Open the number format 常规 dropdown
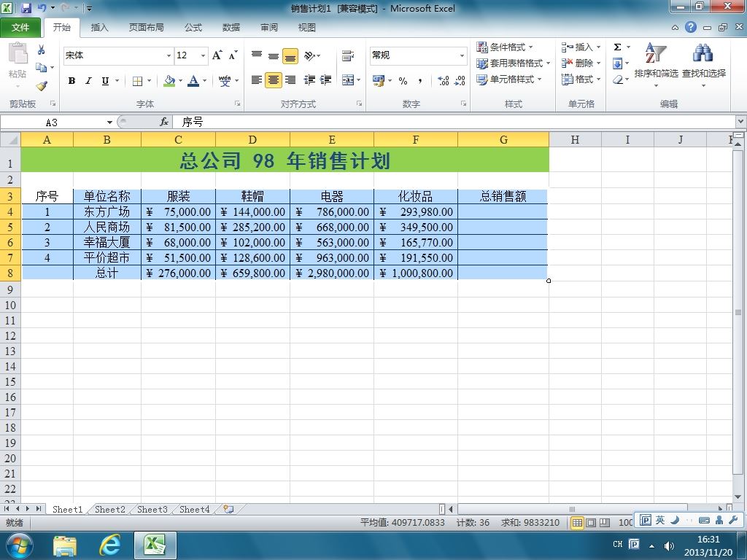This screenshot has height=560, width=747. [462, 55]
